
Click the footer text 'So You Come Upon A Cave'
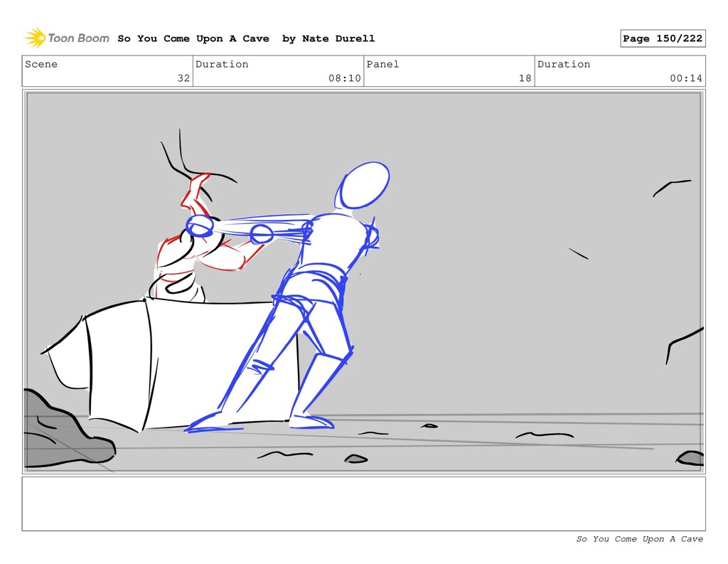pos(639,539)
